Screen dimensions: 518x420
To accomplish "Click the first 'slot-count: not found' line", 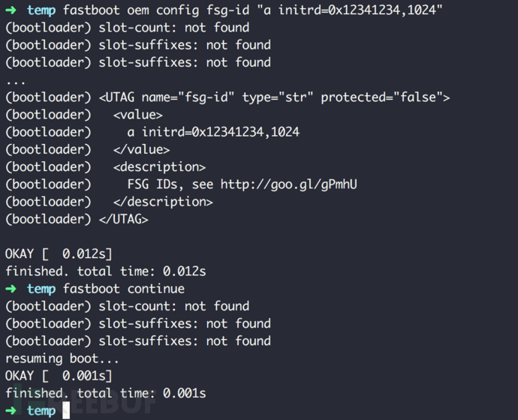I will click(x=127, y=28).
